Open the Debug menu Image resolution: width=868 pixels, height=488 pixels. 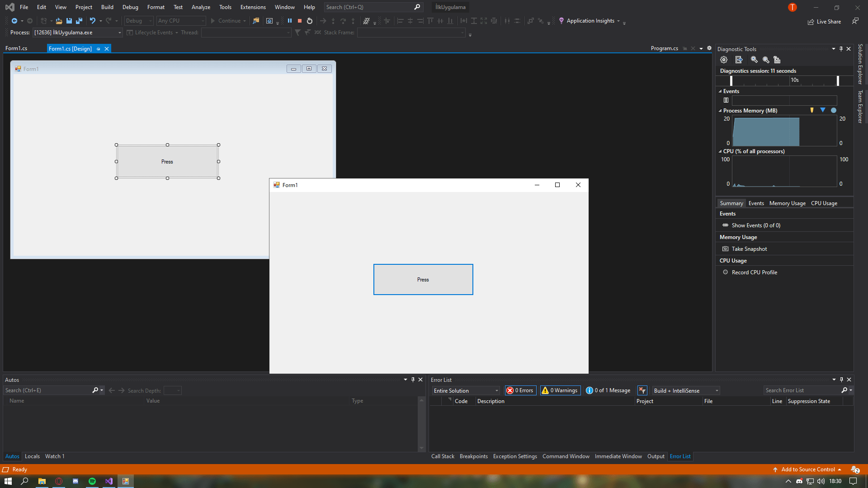(x=130, y=7)
